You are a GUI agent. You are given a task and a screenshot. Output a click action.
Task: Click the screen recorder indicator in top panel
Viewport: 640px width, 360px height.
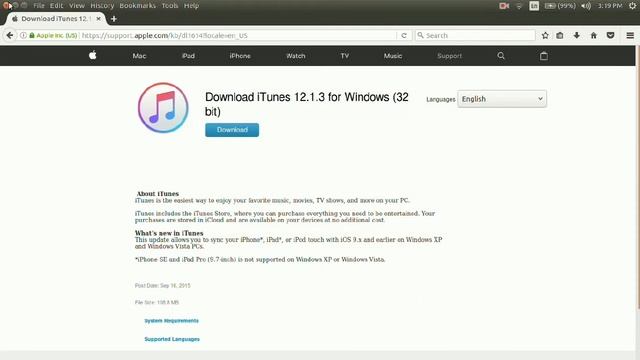tap(504, 6)
